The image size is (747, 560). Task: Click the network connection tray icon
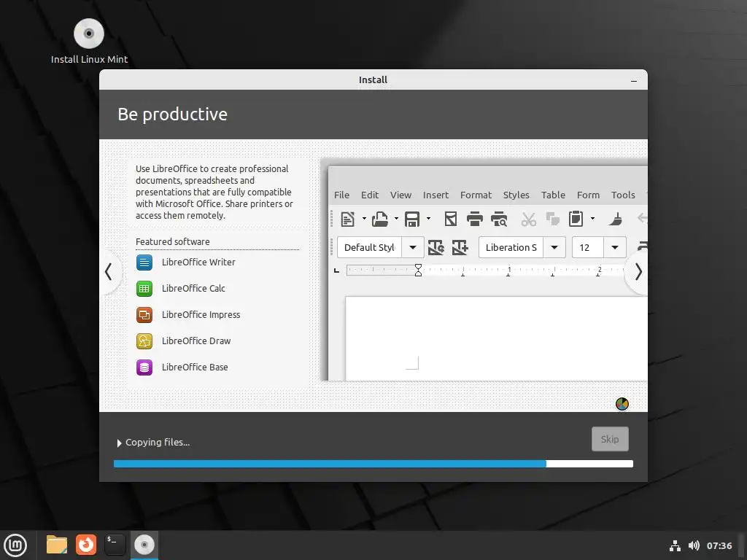pyautogui.click(x=675, y=545)
